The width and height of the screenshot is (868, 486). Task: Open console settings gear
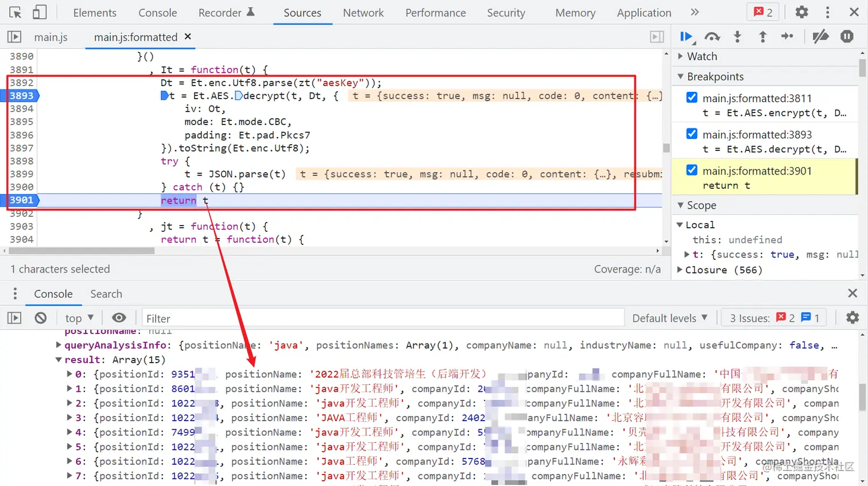point(852,318)
